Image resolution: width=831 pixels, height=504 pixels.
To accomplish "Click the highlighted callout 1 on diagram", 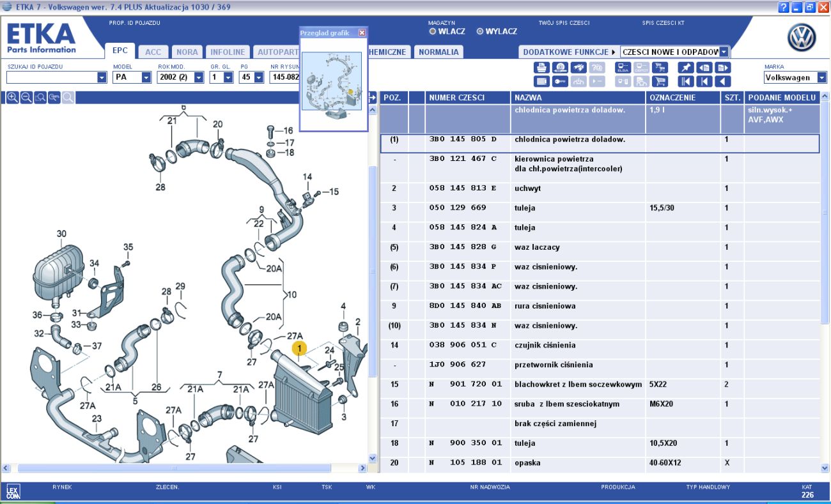I will coord(299,348).
